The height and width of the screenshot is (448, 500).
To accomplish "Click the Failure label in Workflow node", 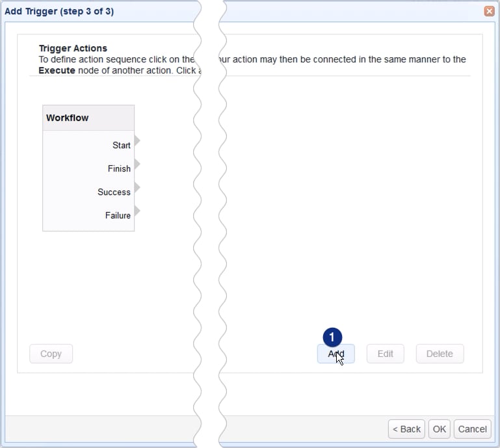I will (118, 215).
